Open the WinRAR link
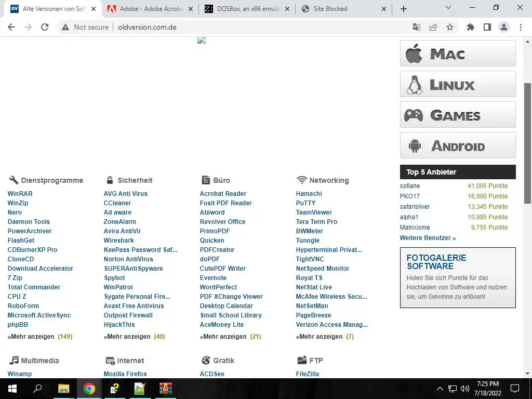 tap(20, 193)
